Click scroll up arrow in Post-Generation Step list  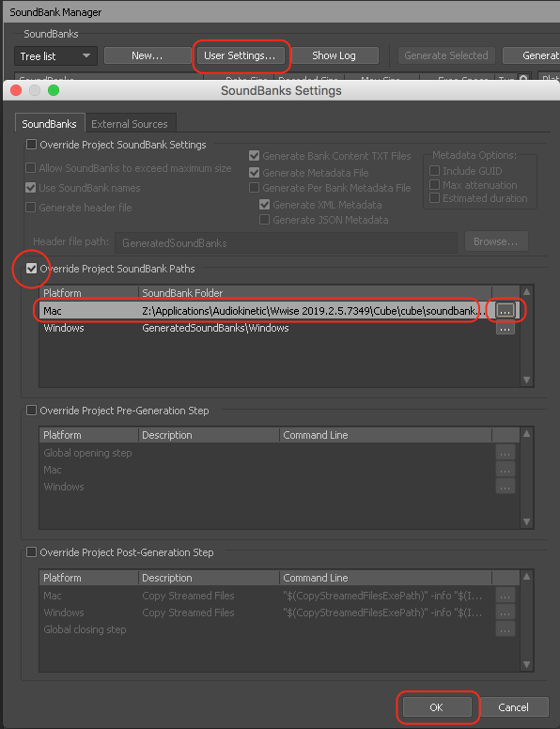click(x=526, y=577)
